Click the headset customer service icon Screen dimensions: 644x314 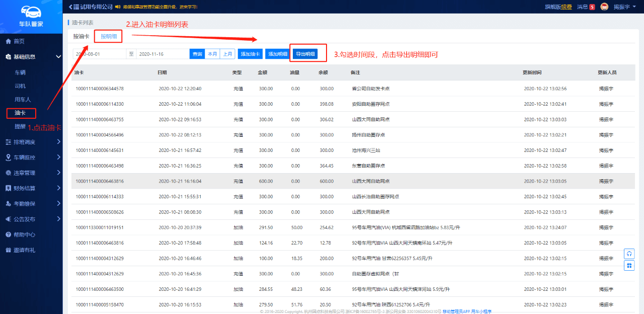[629, 254]
